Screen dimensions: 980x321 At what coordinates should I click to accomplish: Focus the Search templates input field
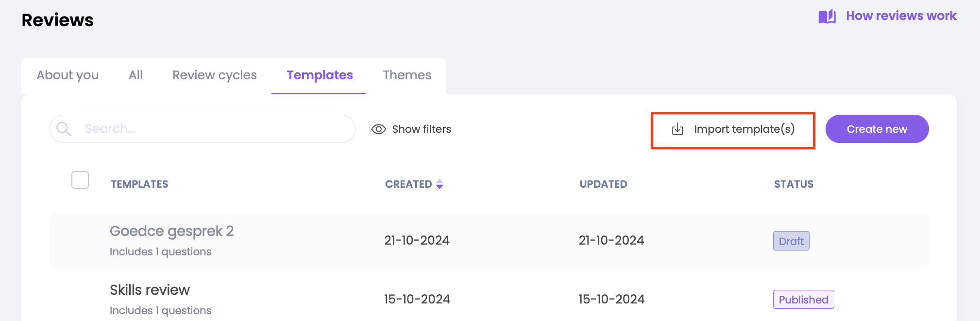[x=214, y=129]
